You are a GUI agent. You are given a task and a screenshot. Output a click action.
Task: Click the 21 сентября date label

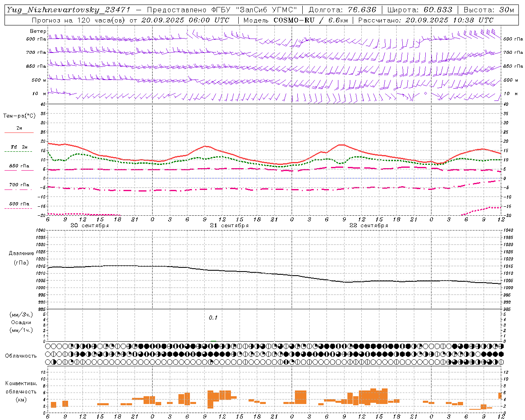[x=229, y=226]
